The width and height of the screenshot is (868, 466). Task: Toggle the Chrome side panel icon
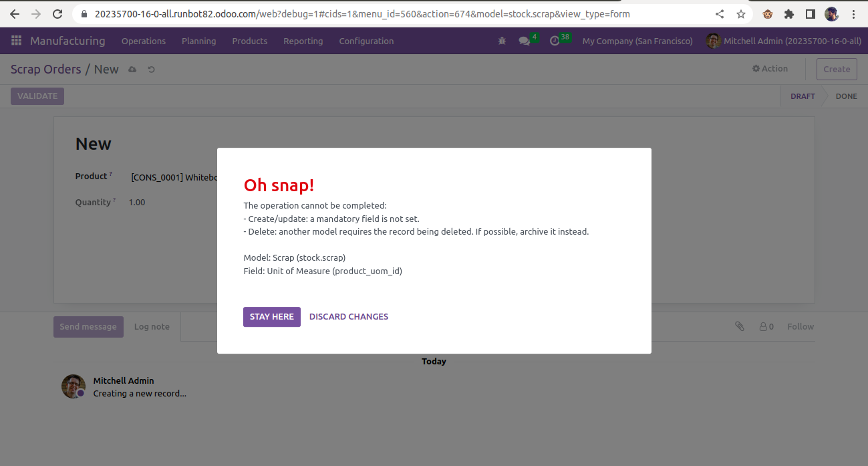coord(810,13)
